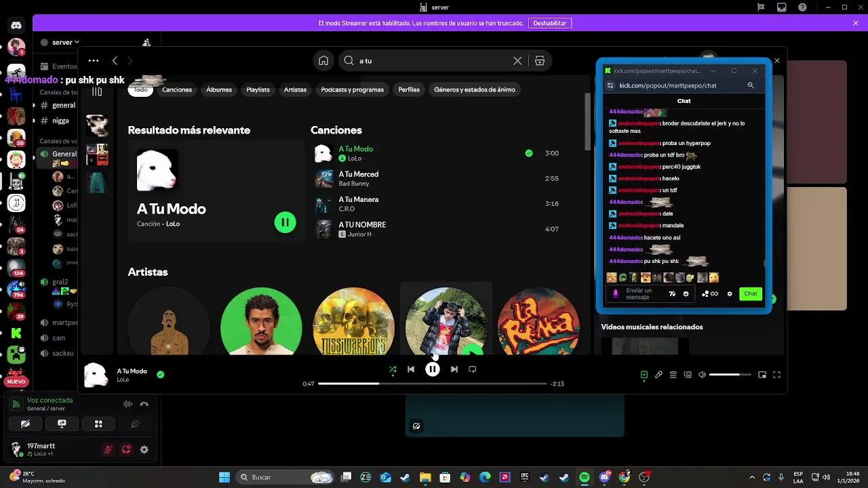This screenshot has width=868, height=488.
Task: Go to Spotify Home via house icon
Action: point(323,60)
